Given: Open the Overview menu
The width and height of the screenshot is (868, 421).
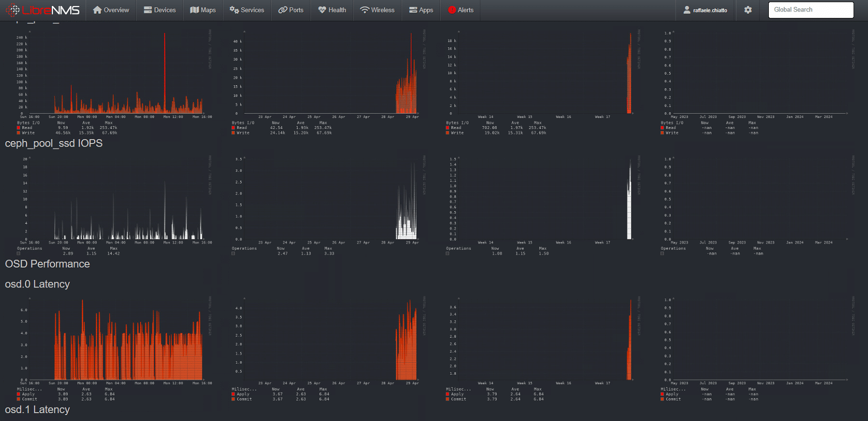Looking at the screenshot, I should click(111, 10).
